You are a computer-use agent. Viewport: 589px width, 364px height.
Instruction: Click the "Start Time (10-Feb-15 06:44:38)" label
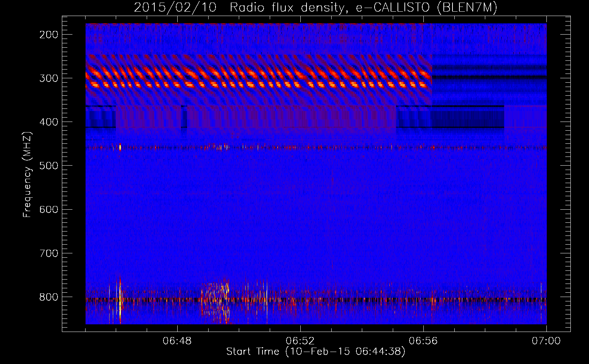[316, 352]
